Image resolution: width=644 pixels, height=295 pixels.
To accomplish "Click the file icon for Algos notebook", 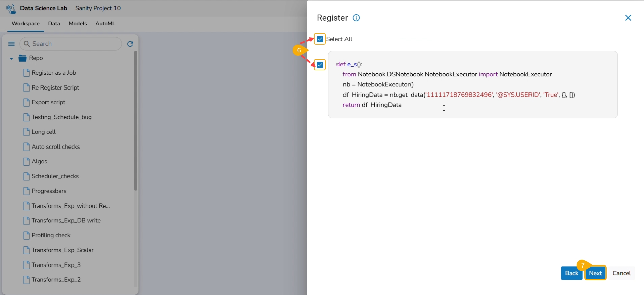I will point(26,162).
